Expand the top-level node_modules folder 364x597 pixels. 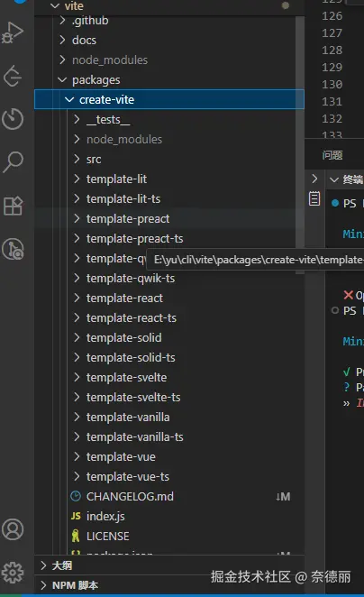[63, 60]
